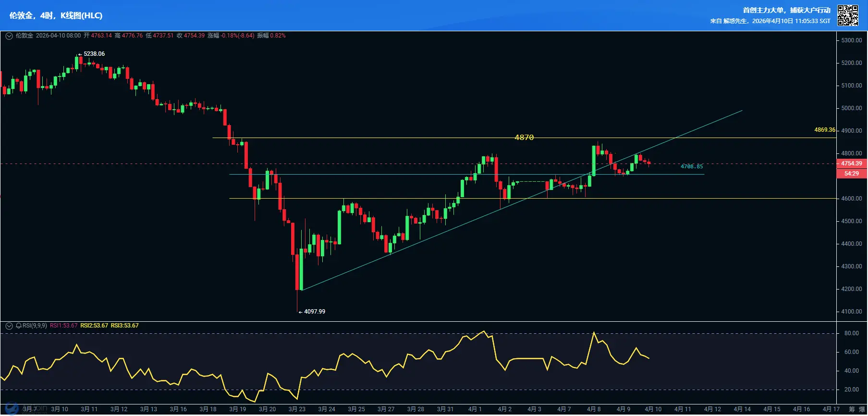Click the 5000.00 price axis label

(852, 108)
